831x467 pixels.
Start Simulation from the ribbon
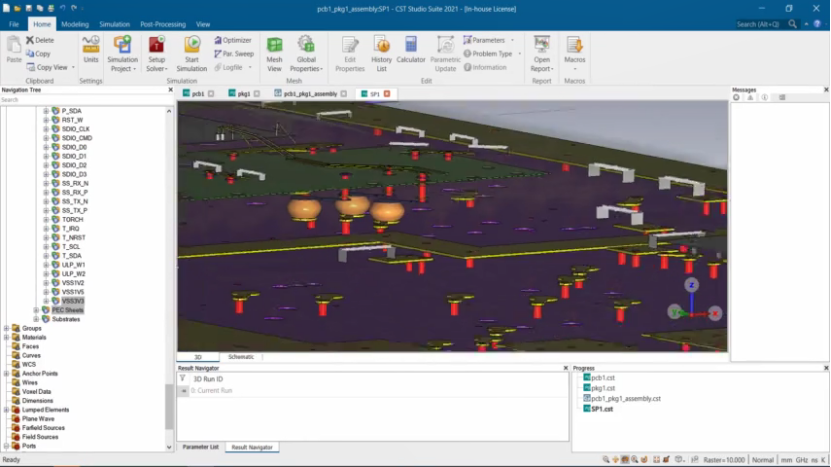click(192, 54)
